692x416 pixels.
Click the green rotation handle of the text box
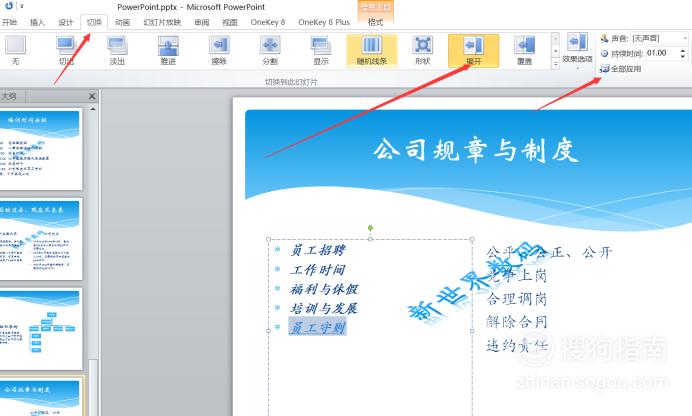point(370,228)
